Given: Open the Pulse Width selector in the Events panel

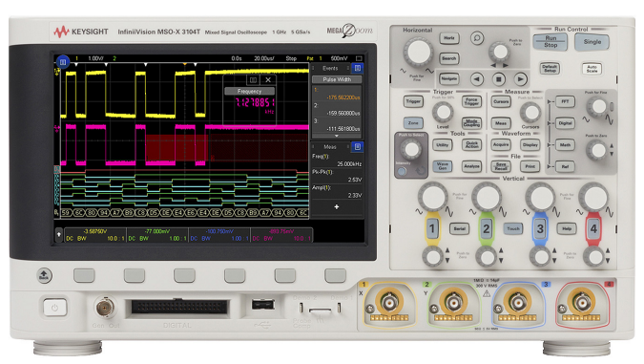Looking at the screenshot, I should 337,79.
